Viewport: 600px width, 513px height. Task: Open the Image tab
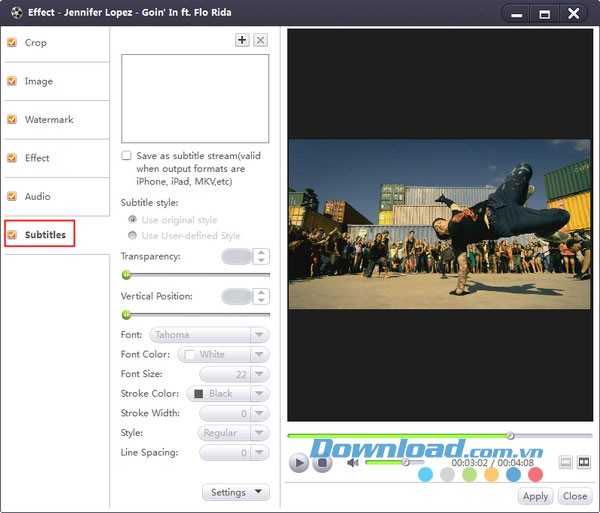(x=39, y=81)
